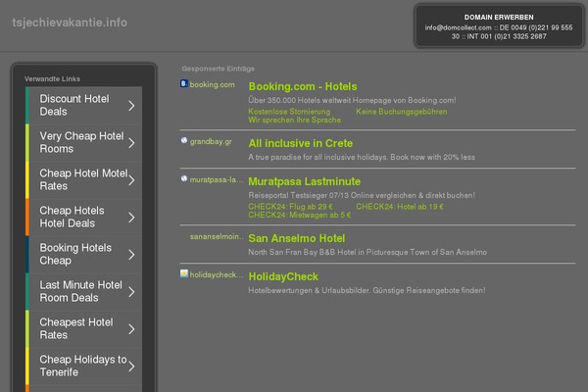This screenshot has width=588, height=392.
Task: Open CHECK24: Mietwagen ab 5 € sublink
Action: click(x=300, y=215)
